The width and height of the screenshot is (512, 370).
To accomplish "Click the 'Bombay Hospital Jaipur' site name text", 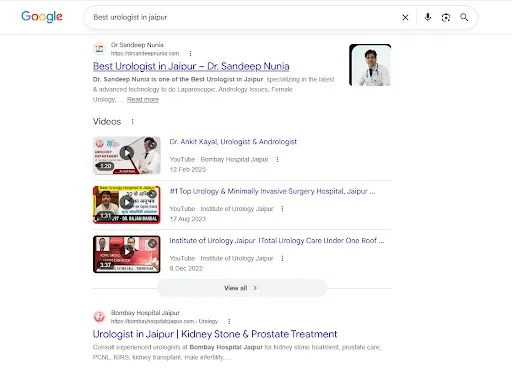I will click(x=145, y=313).
